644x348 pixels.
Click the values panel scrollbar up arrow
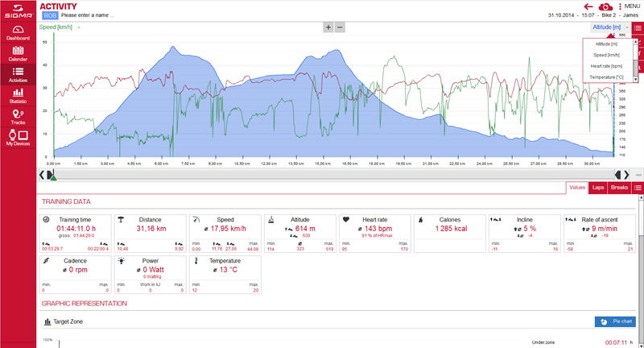[x=641, y=197]
